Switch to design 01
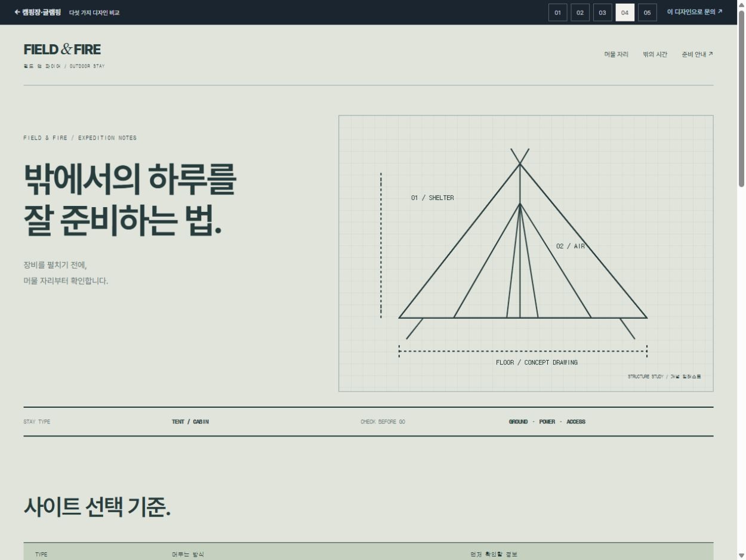 [558, 13]
